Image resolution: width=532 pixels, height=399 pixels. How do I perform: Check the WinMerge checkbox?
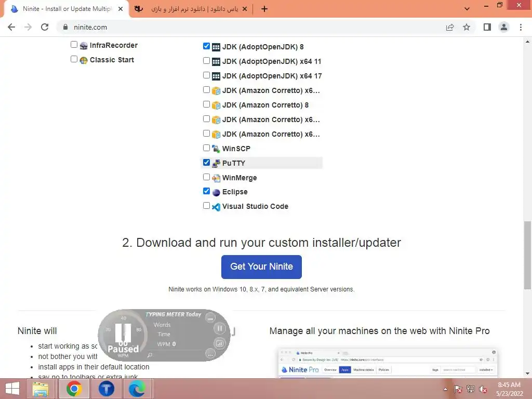click(206, 177)
